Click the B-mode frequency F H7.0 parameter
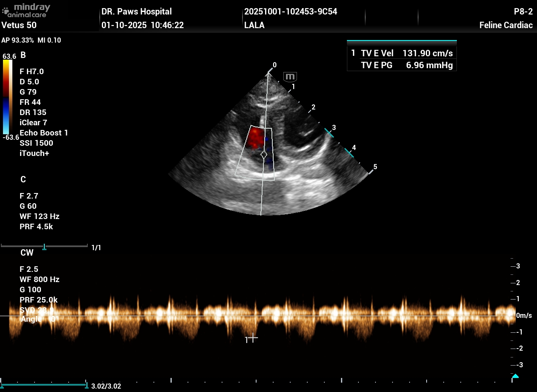This screenshot has width=537, height=392. 32,72
